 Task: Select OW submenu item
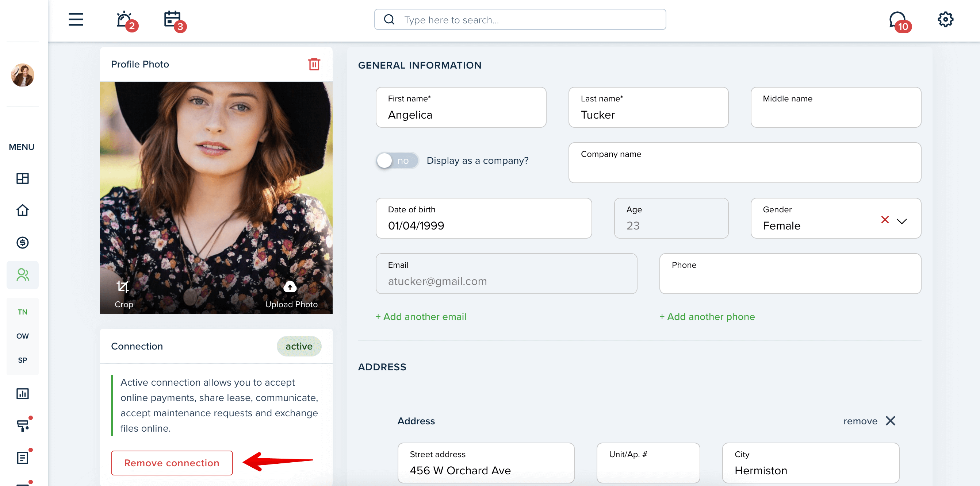(22, 336)
